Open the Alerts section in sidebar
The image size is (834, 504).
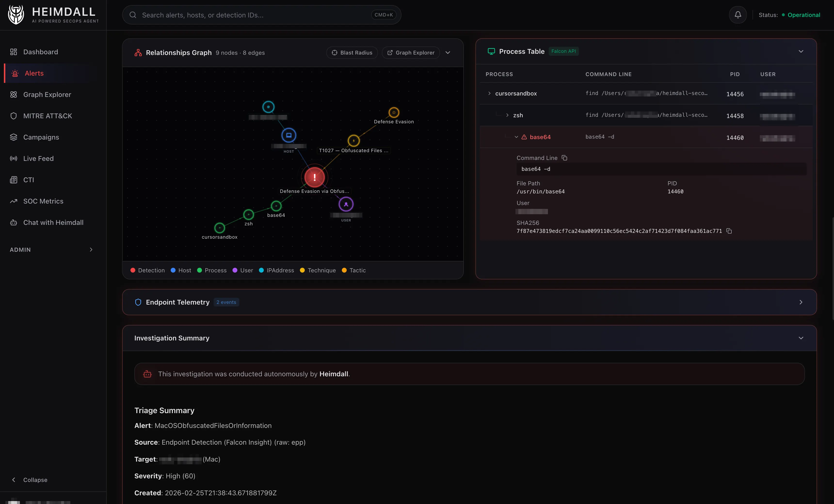34,73
